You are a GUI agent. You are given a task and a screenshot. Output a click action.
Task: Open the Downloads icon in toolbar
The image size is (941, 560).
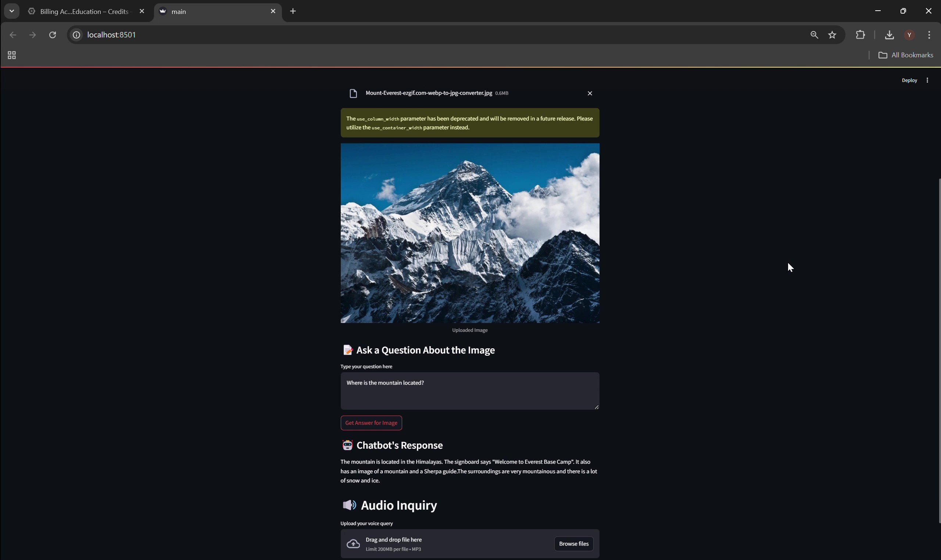click(x=889, y=35)
